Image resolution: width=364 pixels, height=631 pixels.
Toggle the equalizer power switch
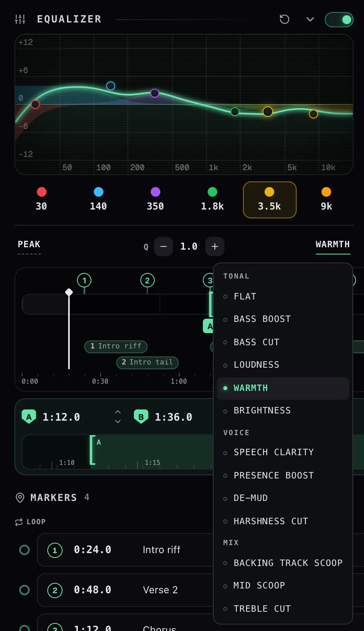(x=339, y=19)
